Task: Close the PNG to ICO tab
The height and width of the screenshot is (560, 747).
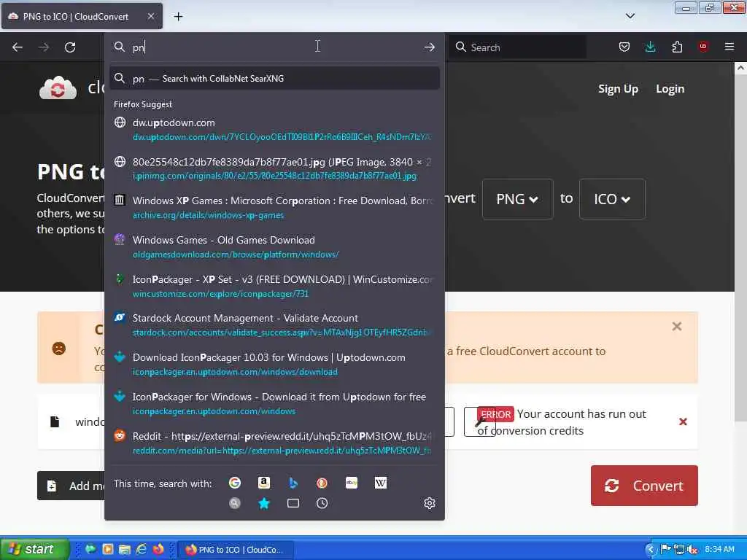Action: point(150,16)
